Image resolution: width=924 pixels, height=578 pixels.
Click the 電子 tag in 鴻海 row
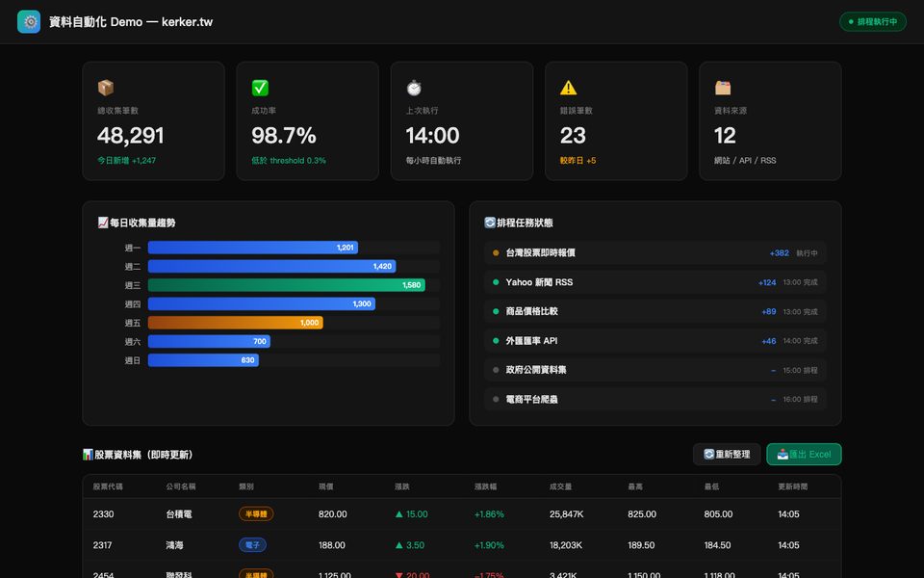(252, 545)
